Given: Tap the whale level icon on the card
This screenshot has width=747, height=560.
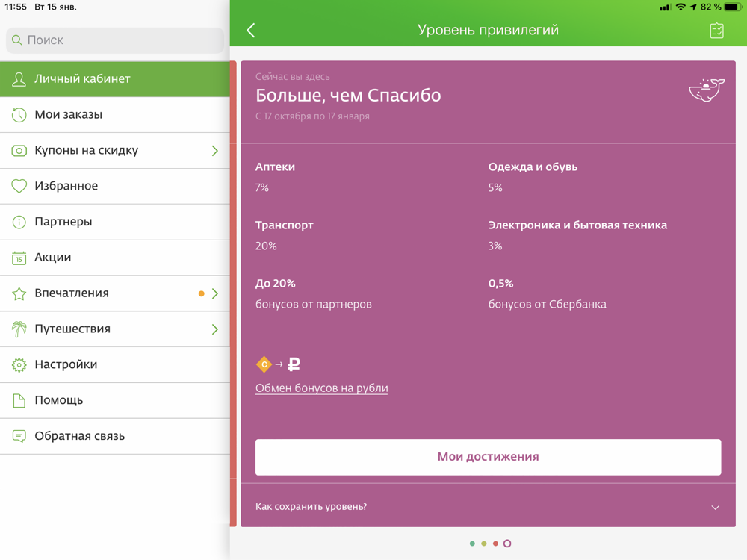Looking at the screenshot, I should click(x=707, y=90).
